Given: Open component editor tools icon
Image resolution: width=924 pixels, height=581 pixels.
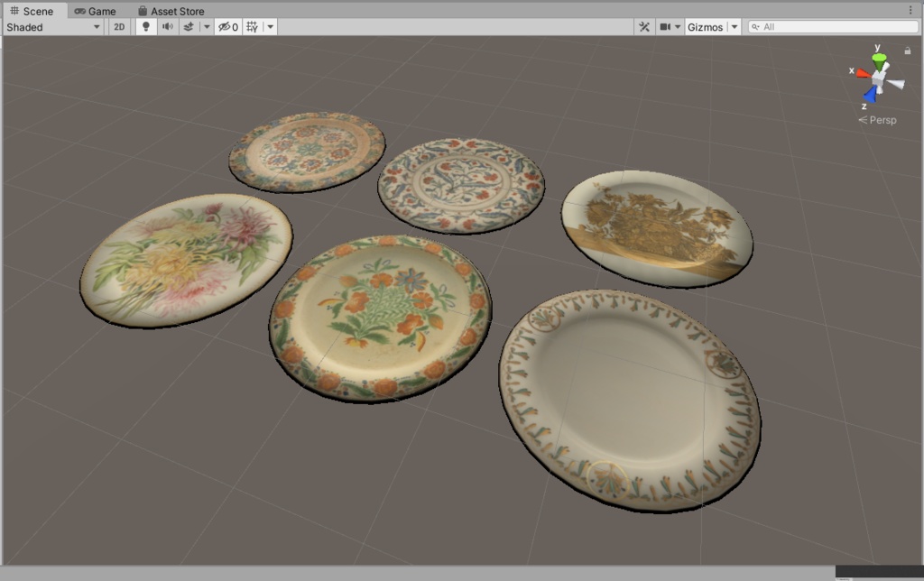Looking at the screenshot, I should [x=644, y=27].
